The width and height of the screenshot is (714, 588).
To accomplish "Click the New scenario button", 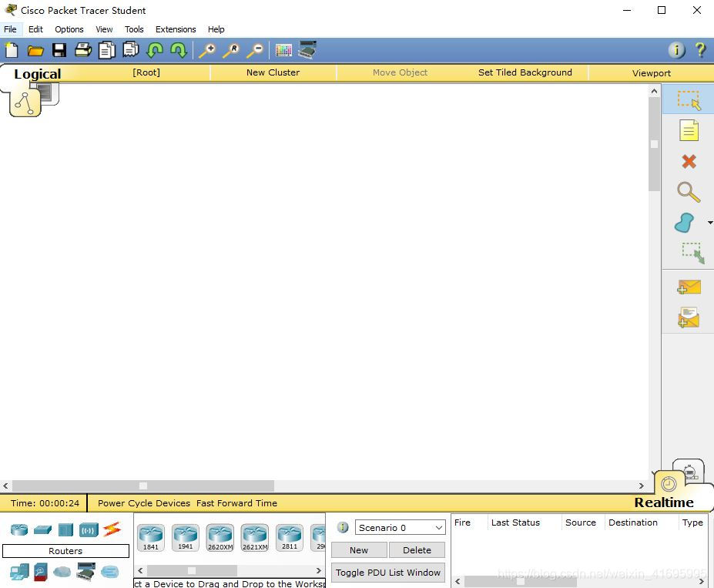I will click(x=359, y=549).
